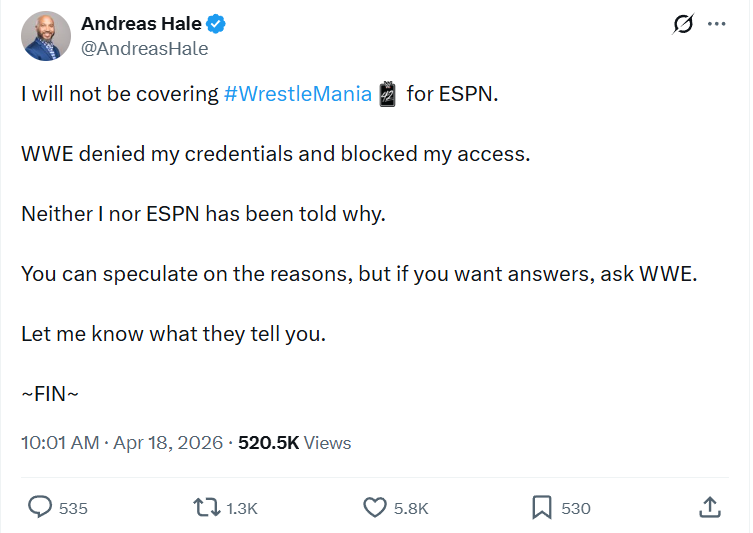The height and width of the screenshot is (533, 753).
Task: Click the 5.8K likes count
Action: [411, 508]
